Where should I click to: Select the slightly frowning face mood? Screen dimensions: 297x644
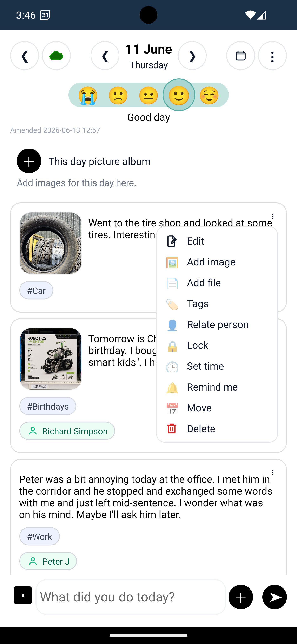coord(118,95)
